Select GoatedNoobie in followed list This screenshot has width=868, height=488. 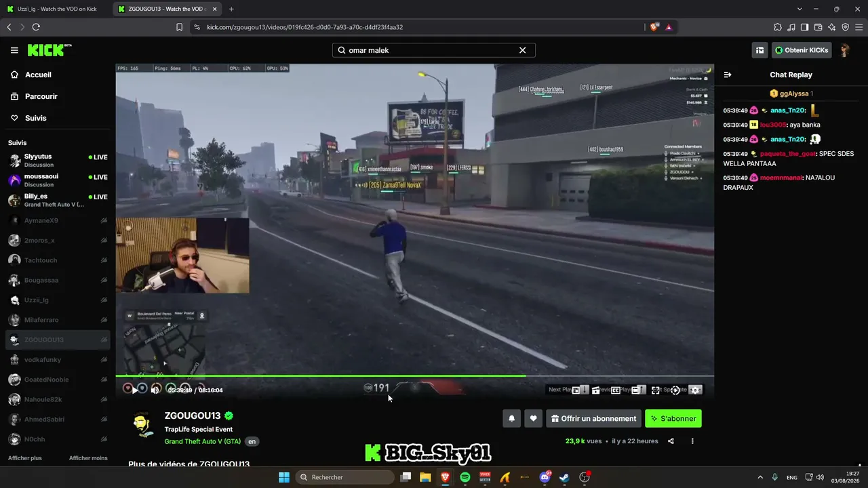[x=58, y=380]
